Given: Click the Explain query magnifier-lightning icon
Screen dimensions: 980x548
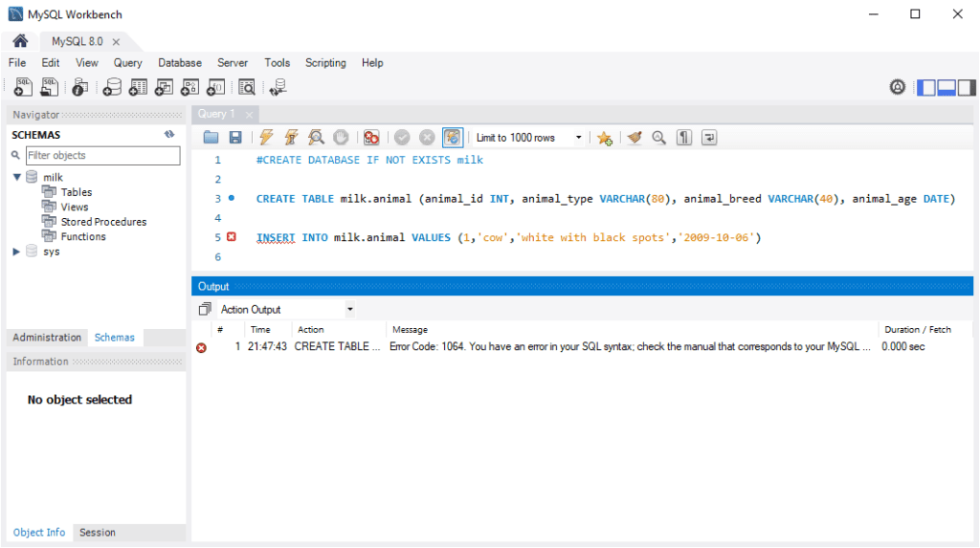Looking at the screenshot, I should (316, 138).
